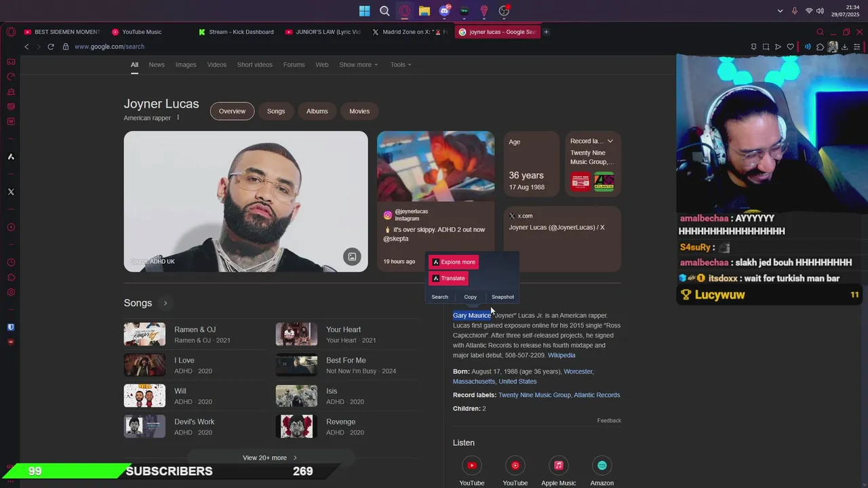Open the Albums chip
The width and height of the screenshot is (868, 488).
coord(317,111)
